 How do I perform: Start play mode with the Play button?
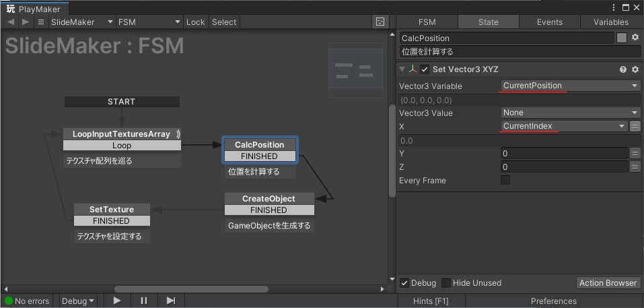tap(117, 301)
